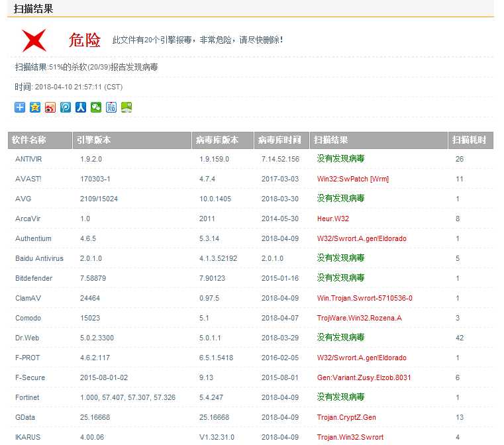
Task: Select the F-Secure software name
Action: point(30,378)
